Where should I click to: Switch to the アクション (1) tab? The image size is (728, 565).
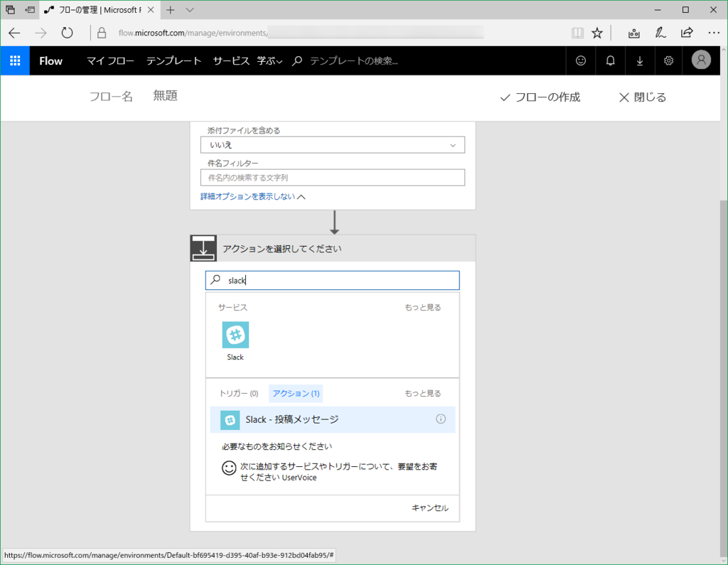[x=296, y=393]
